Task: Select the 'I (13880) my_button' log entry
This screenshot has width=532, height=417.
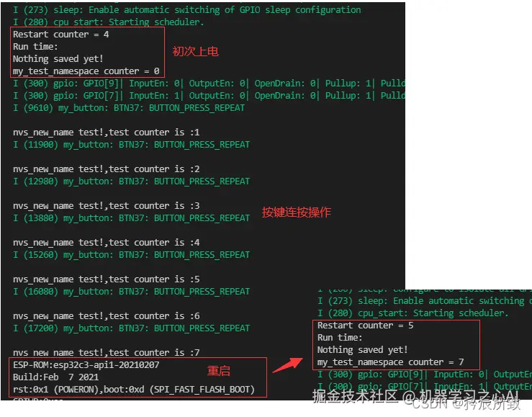Action: pyautogui.click(x=131, y=218)
